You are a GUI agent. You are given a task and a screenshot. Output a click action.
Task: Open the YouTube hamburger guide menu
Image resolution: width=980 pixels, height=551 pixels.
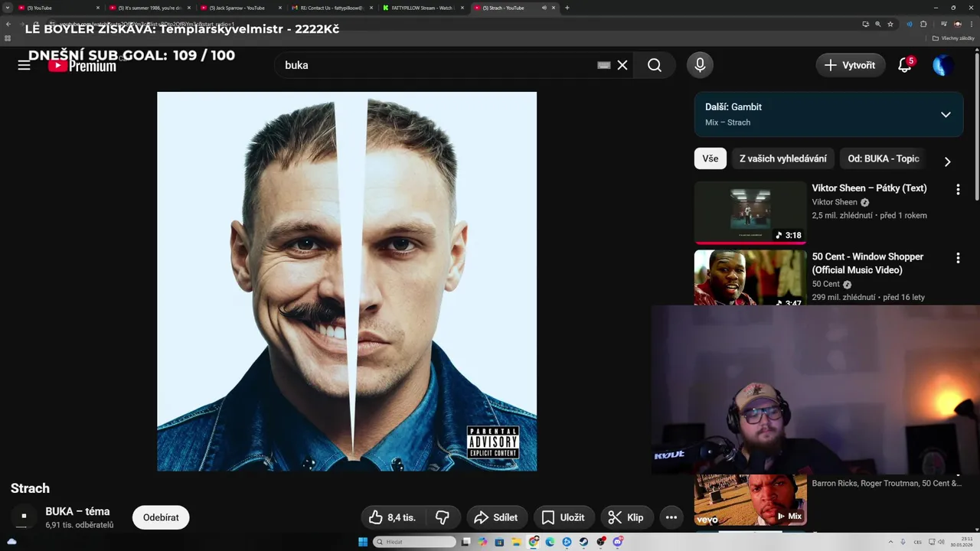(24, 65)
